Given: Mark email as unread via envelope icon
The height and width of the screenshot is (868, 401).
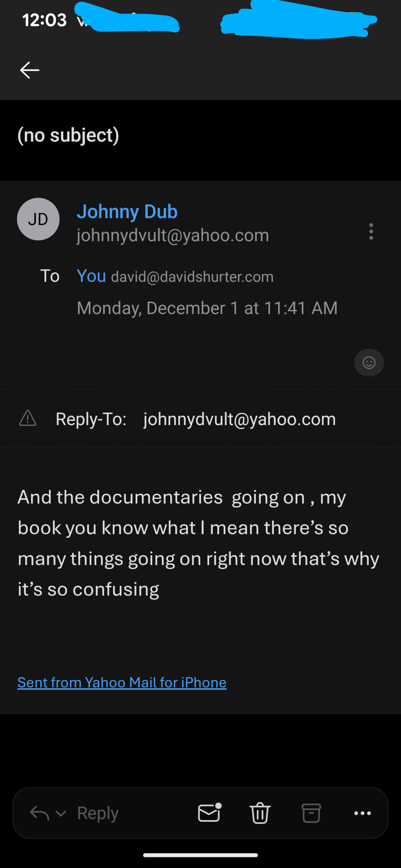Looking at the screenshot, I should (x=209, y=813).
